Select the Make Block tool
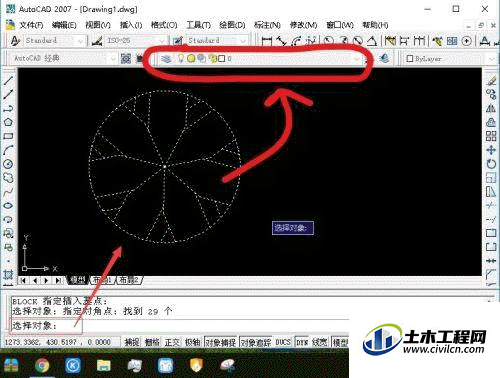Viewport: 500px width, 378px height. (8, 247)
